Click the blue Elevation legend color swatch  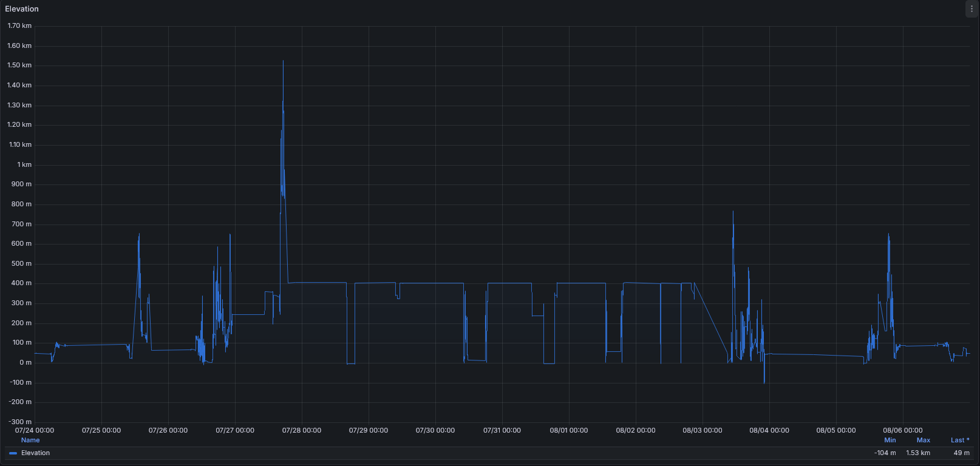point(13,453)
